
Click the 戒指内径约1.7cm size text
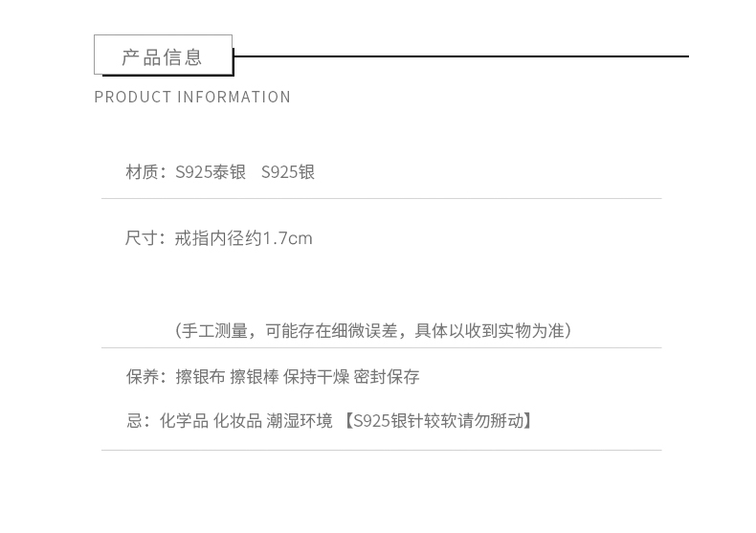point(243,238)
